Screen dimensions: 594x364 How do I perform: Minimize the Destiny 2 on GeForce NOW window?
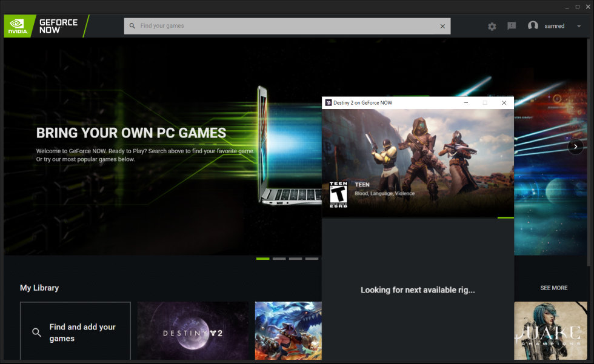click(466, 102)
